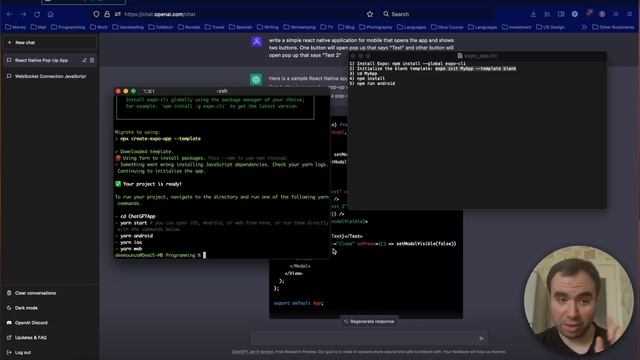Viewport: 640px width, 360px height.
Task: Open the browser hamburger application menu
Action: [630, 14]
